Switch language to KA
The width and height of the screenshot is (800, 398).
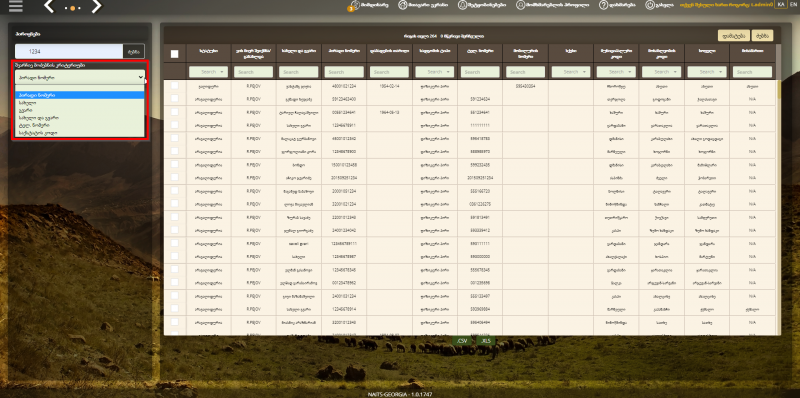coord(781,4)
